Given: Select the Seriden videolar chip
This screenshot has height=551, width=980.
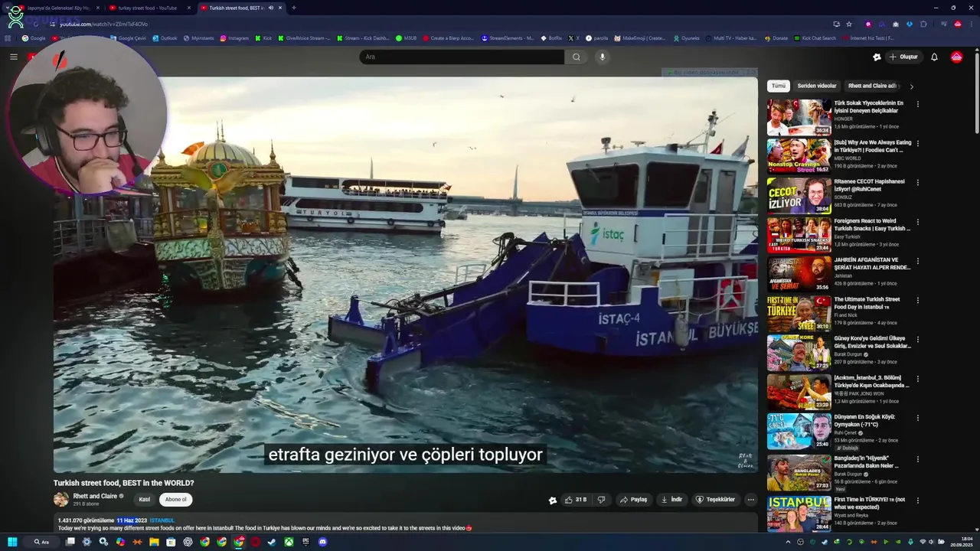Looking at the screenshot, I should [817, 86].
